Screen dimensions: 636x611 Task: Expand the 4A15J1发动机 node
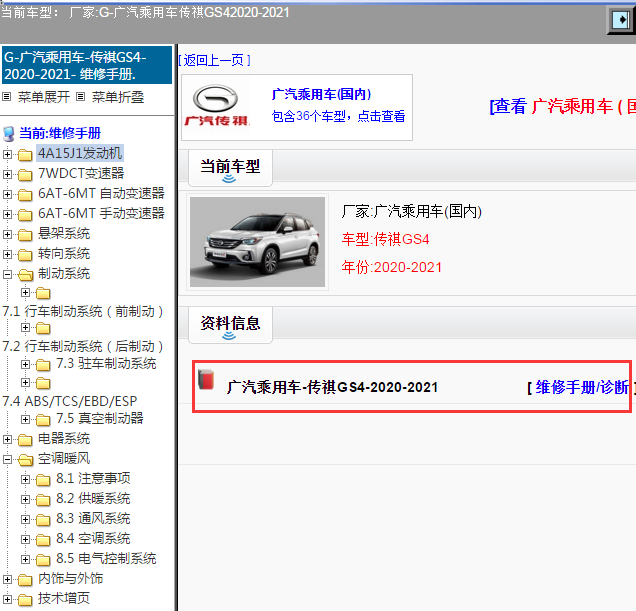coord(7,154)
